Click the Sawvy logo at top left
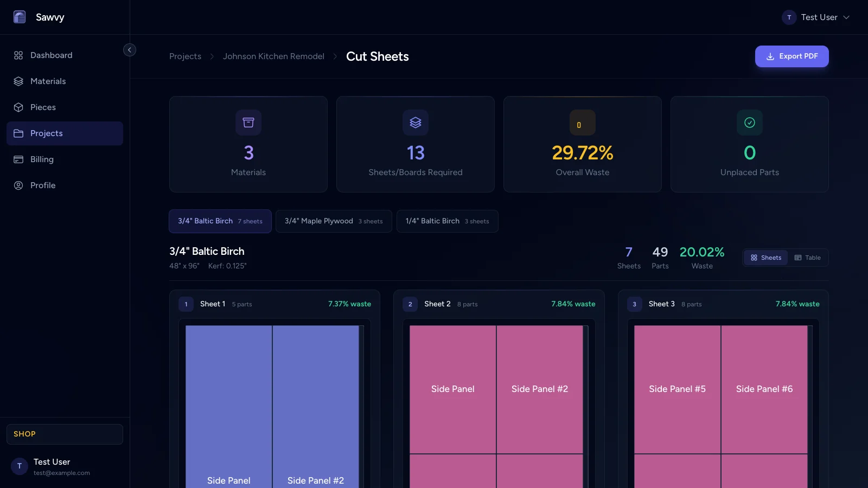The width and height of the screenshot is (868, 488). point(20,17)
